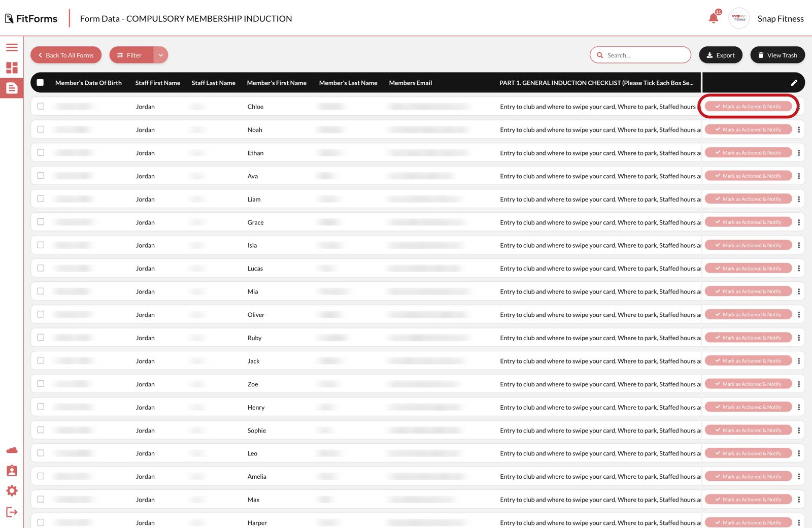Click into the Search field
Viewport: 812px width, 528px height.
point(640,55)
